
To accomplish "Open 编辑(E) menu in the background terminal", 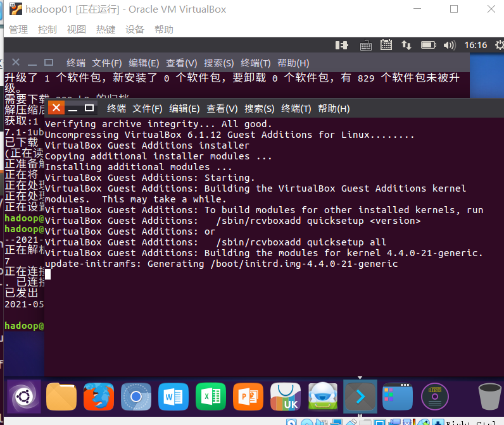I will click(x=144, y=63).
